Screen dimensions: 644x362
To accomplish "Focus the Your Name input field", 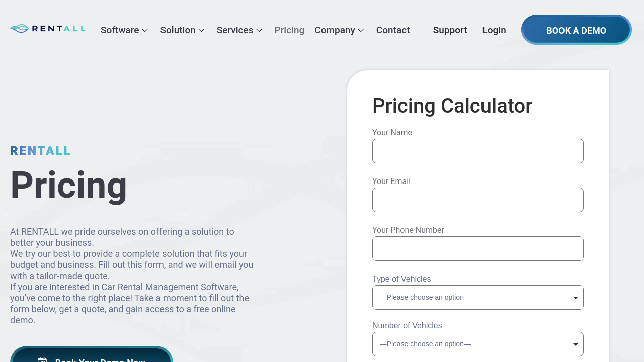I will (x=478, y=151).
